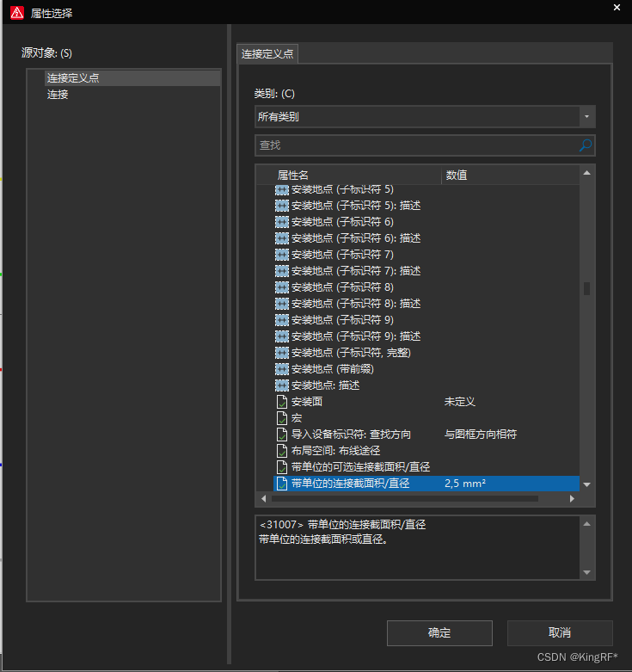Select 连接定义点 in source object tree
This screenshot has height=672, width=632.
click(x=132, y=78)
